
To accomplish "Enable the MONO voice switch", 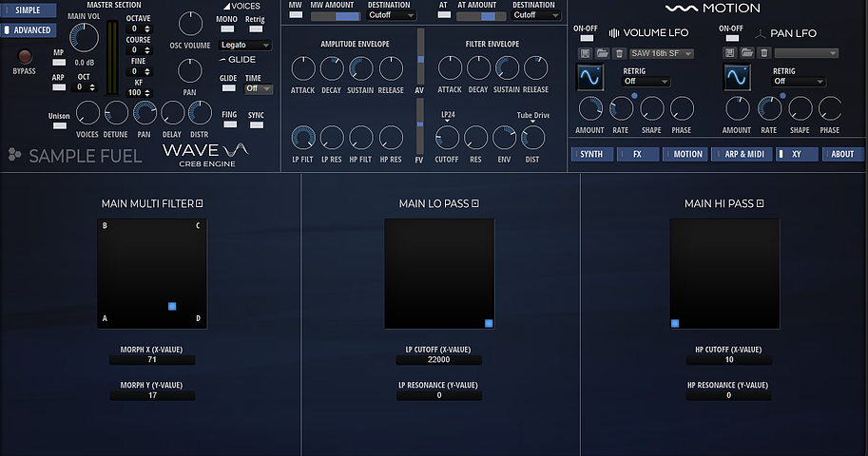I will pyautogui.click(x=227, y=28).
